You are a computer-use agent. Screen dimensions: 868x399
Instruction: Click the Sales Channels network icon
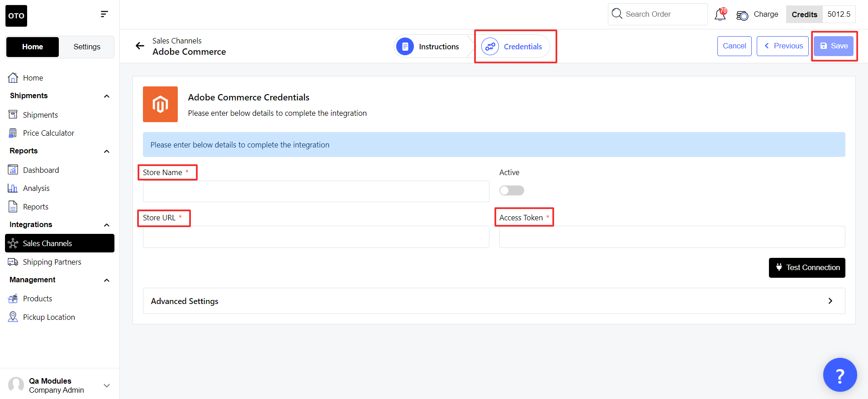(x=13, y=243)
